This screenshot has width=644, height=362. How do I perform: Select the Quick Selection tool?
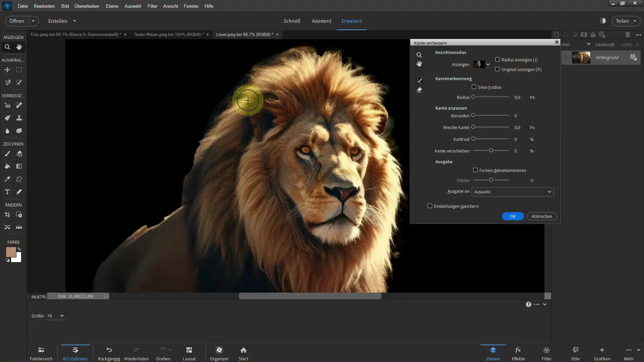click(19, 82)
